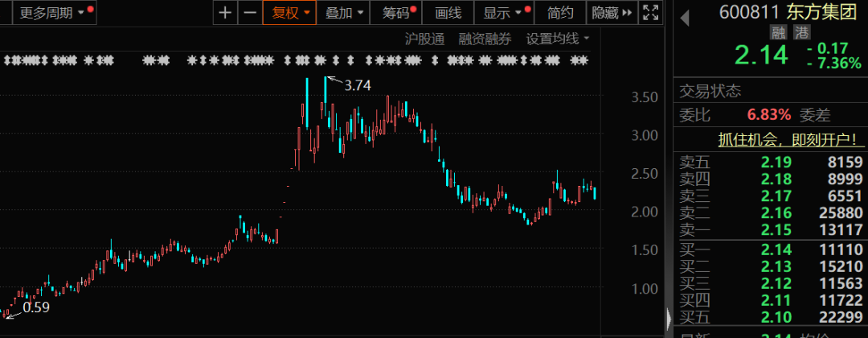Click 委差 label
The height and width of the screenshot is (338, 868).
click(x=815, y=115)
